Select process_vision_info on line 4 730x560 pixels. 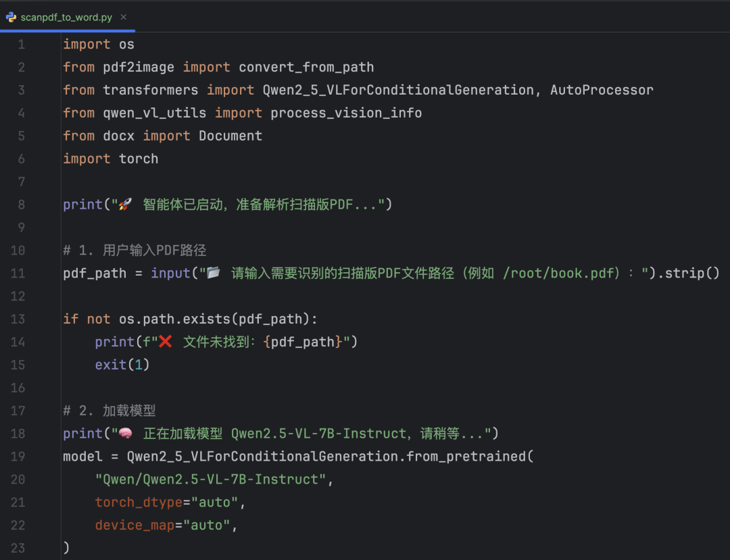(x=345, y=112)
